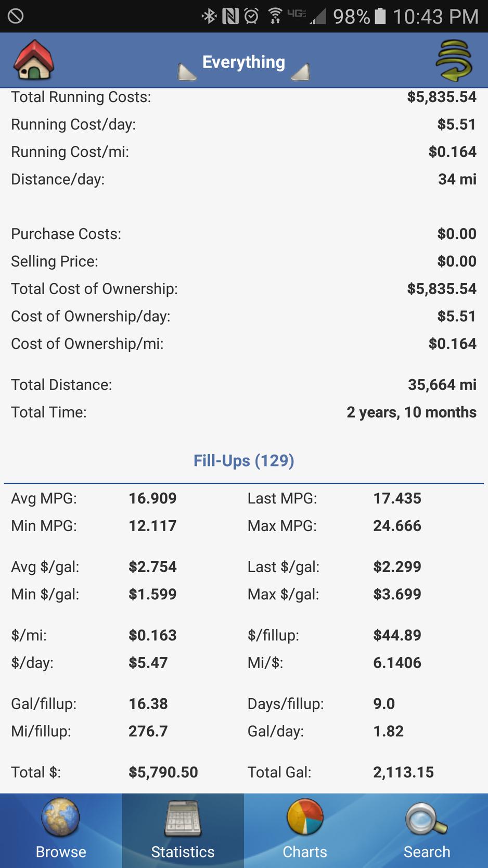
Task: Tap the Max $/gal value $3.699
Action: coord(397,594)
